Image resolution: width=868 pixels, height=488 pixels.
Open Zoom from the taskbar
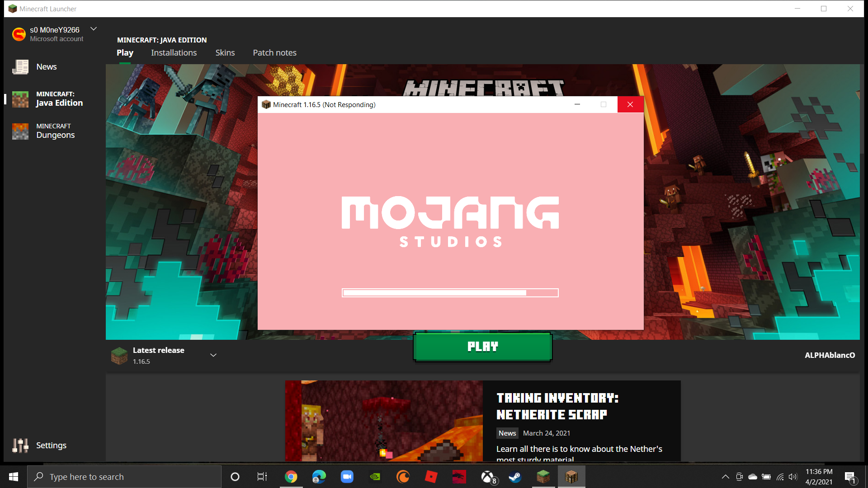[x=347, y=477]
